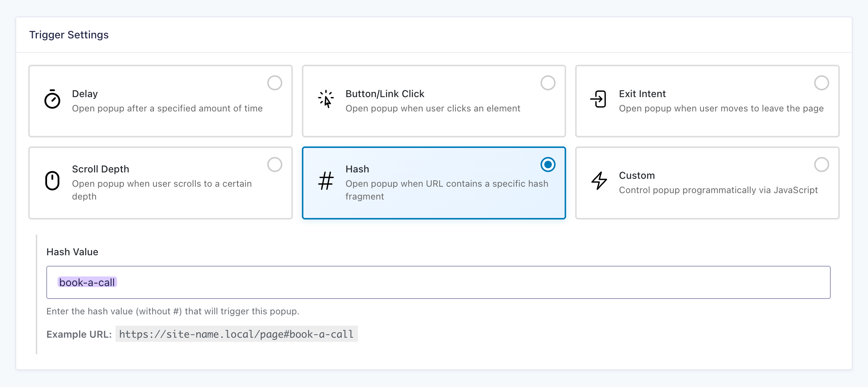Image resolution: width=868 pixels, height=387 pixels.
Task: Select the Scroll Depth radio button
Action: [274, 165]
